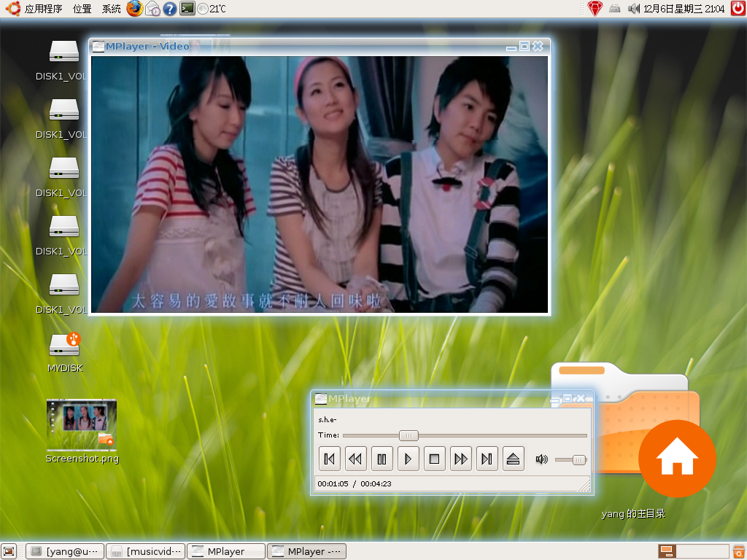Open the 位置 places menu
Viewport: 747px width, 560px height.
tap(82, 9)
